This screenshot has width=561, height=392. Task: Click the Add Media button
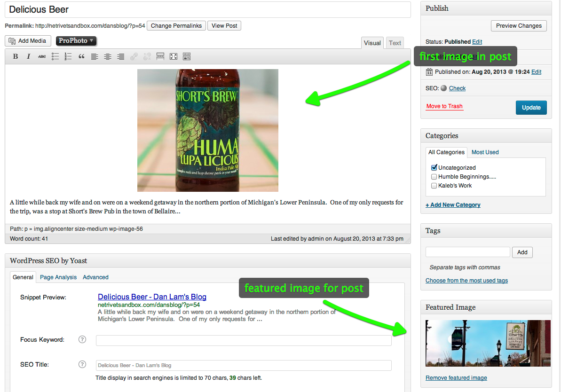tap(28, 41)
